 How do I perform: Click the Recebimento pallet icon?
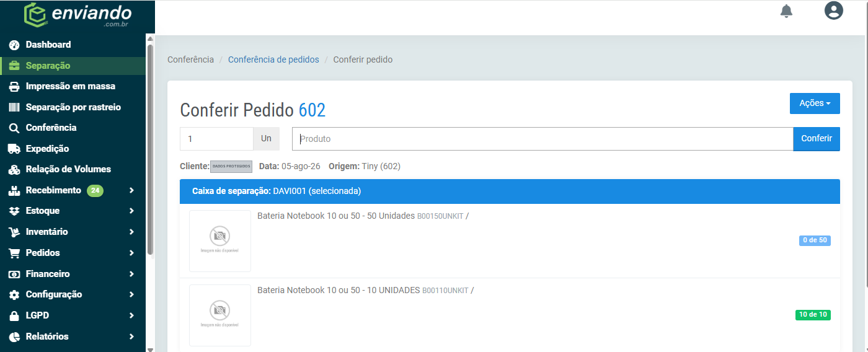tap(14, 190)
